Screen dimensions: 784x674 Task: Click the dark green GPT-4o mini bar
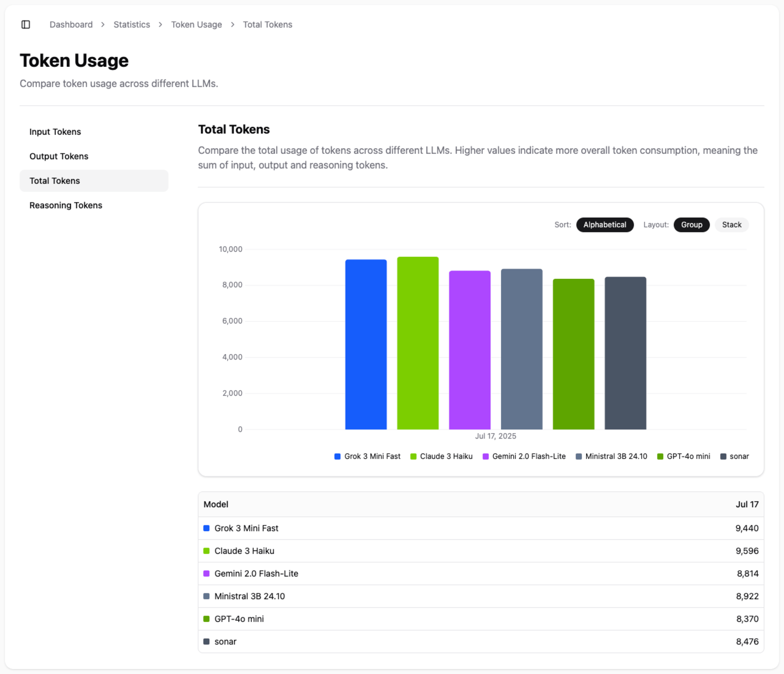click(x=574, y=354)
